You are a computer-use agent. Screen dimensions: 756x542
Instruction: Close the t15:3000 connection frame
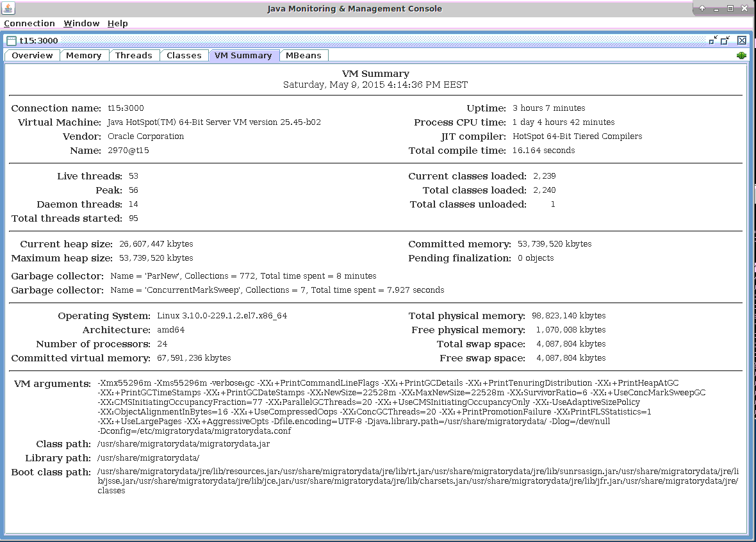tap(741, 40)
